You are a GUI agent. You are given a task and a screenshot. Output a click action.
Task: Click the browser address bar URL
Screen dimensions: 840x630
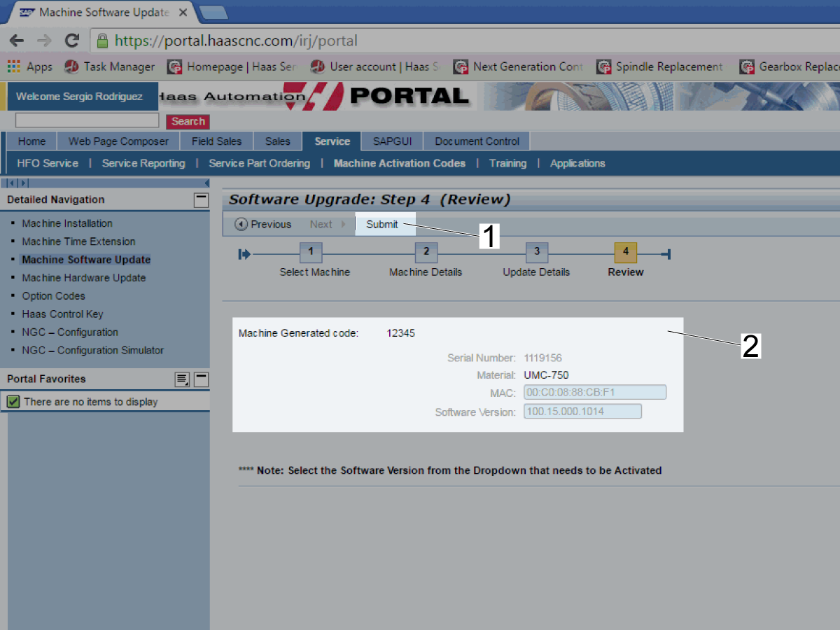tap(236, 41)
